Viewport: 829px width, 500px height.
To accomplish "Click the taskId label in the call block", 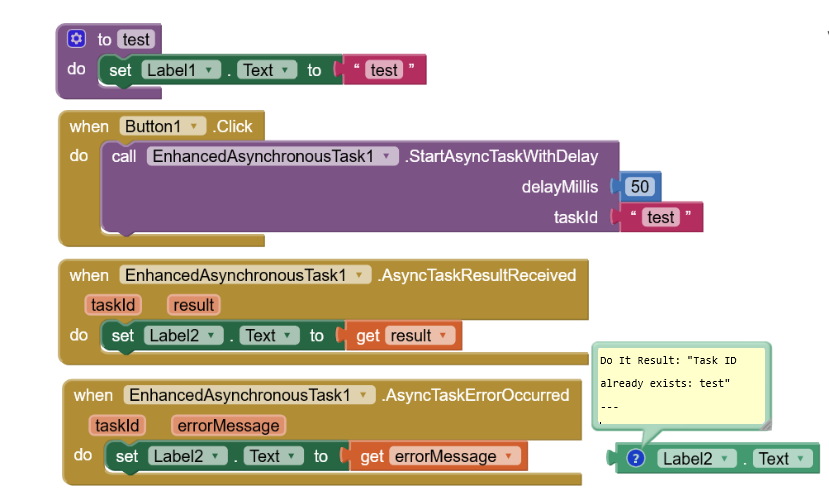I will pos(575,217).
